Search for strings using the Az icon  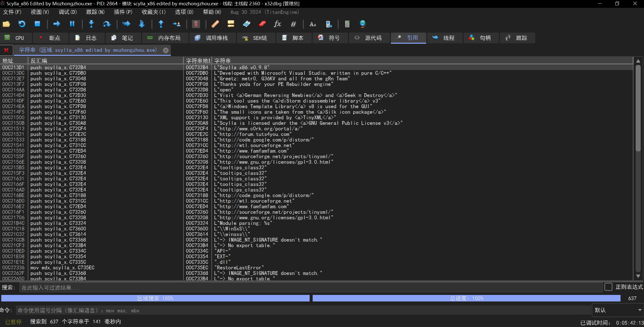tap(313, 24)
